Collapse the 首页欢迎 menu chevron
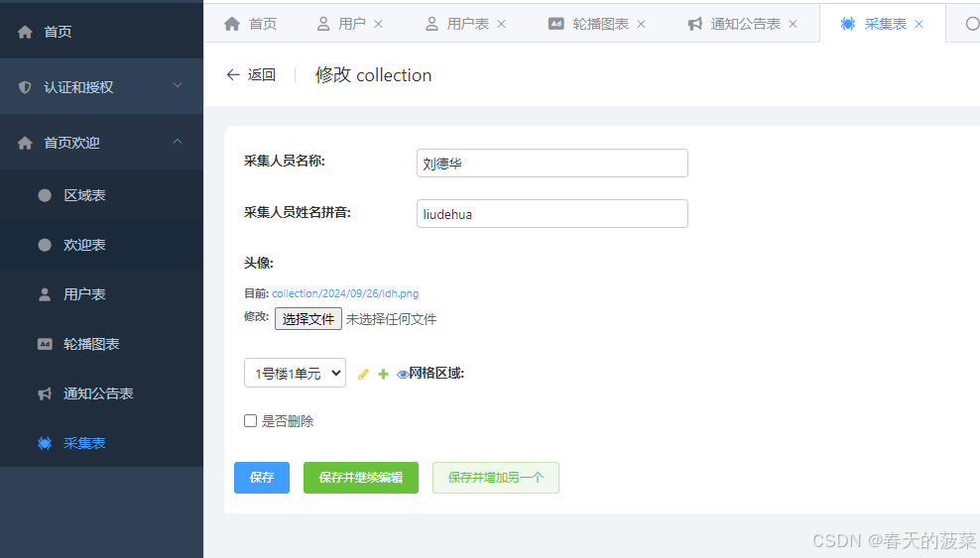The image size is (980, 558). pyautogui.click(x=178, y=141)
